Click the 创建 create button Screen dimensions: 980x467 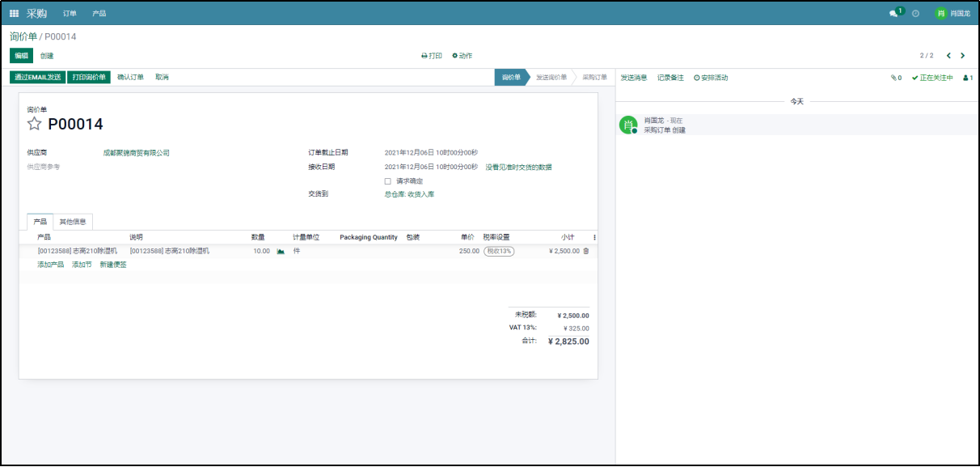pyautogui.click(x=47, y=56)
